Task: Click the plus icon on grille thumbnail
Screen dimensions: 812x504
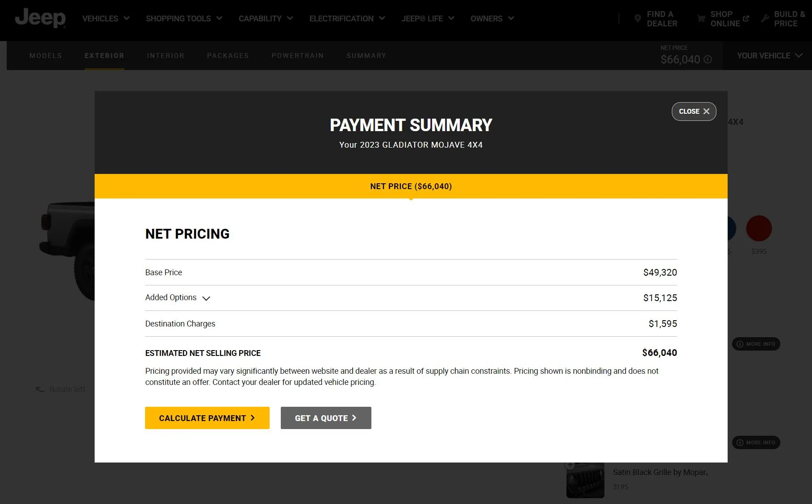Action: [x=570, y=465]
